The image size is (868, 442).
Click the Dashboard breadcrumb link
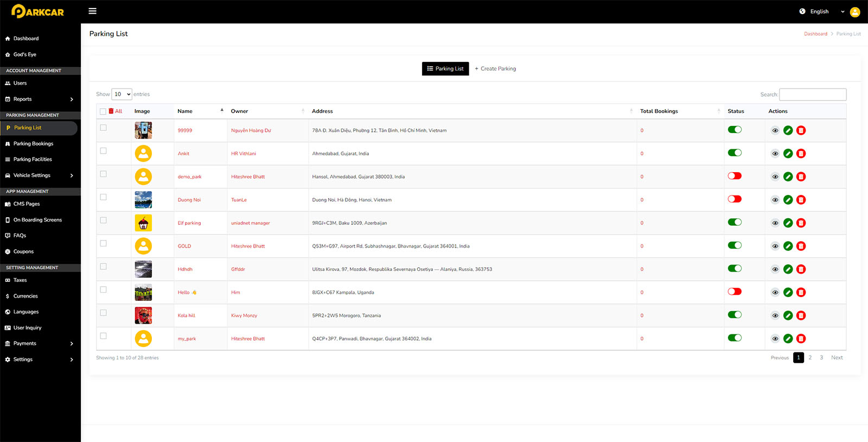coord(815,34)
